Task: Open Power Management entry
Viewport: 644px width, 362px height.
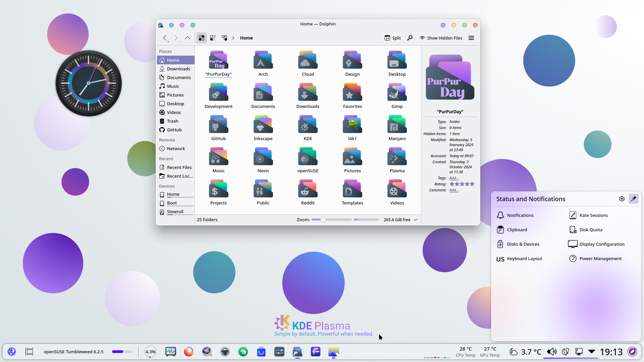Action: click(x=595, y=258)
